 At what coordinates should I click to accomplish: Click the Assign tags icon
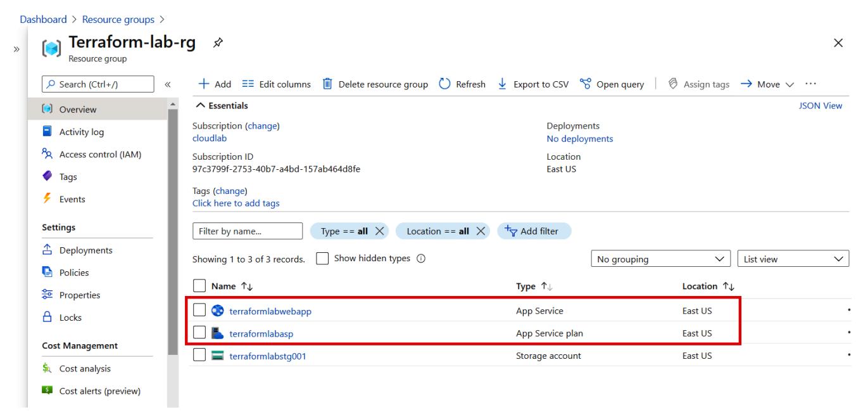click(674, 84)
